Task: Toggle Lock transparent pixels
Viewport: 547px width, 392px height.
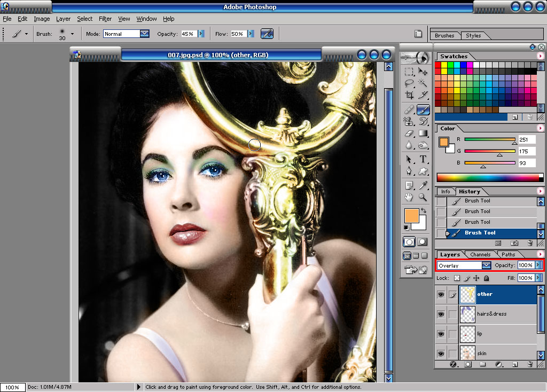Action: (x=457, y=278)
